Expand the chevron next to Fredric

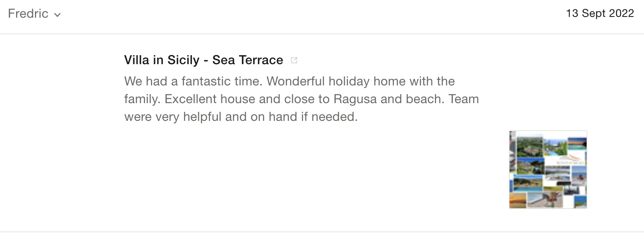click(57, 15)
